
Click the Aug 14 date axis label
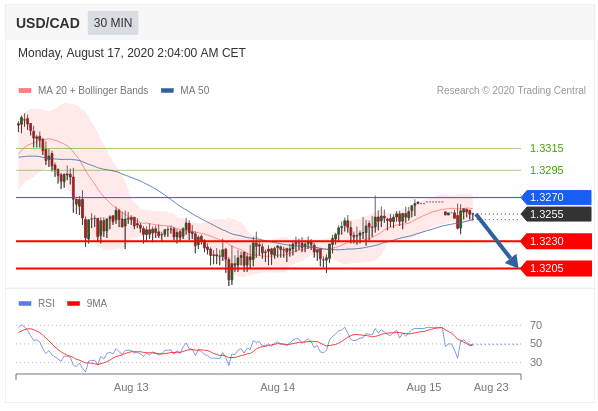click(277, 387)
